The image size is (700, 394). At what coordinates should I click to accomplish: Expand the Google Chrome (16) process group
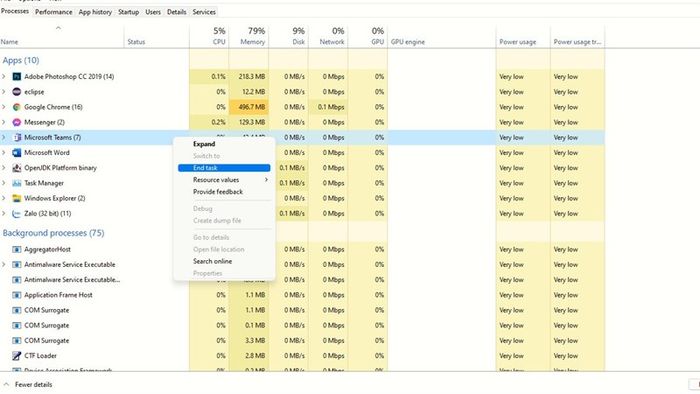[4, 107]
